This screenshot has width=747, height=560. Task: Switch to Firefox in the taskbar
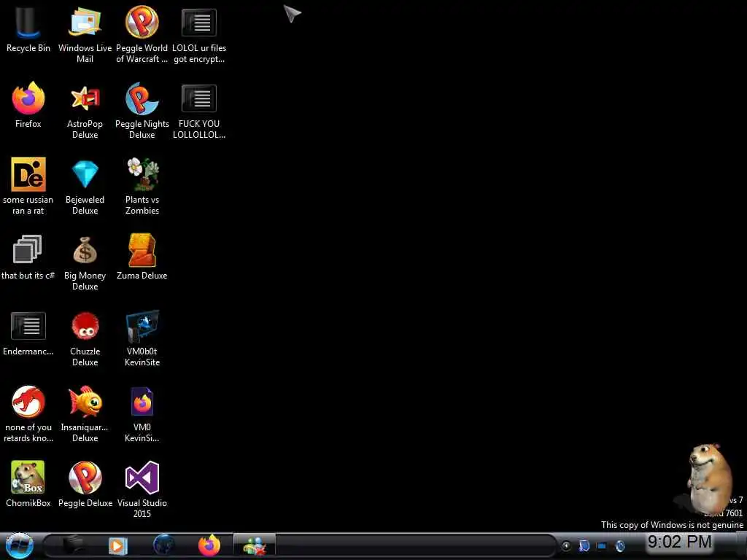209,545
